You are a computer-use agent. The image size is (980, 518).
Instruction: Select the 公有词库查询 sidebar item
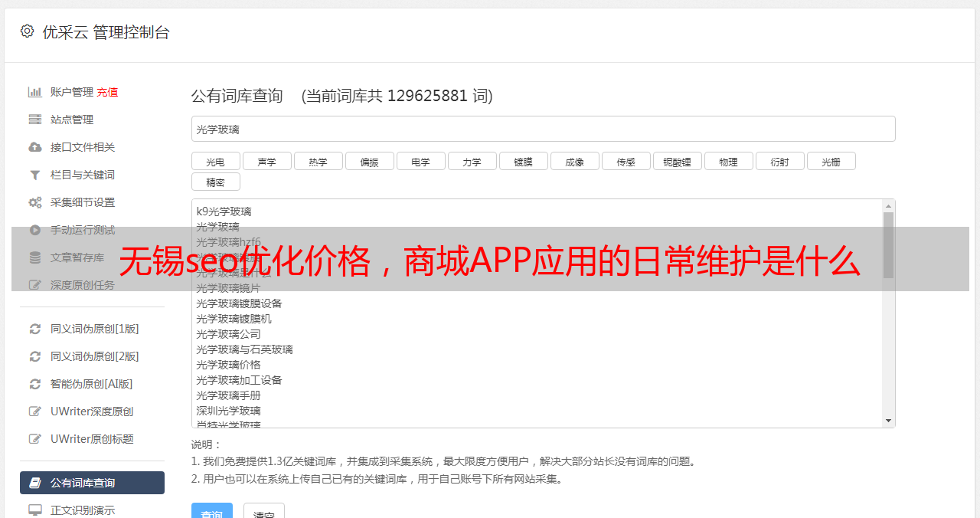[92, 483]
